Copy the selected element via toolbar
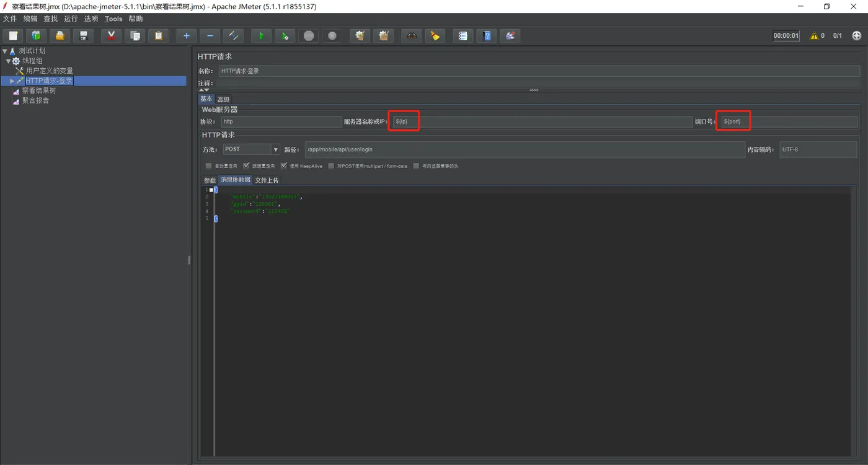 [135, 36]
